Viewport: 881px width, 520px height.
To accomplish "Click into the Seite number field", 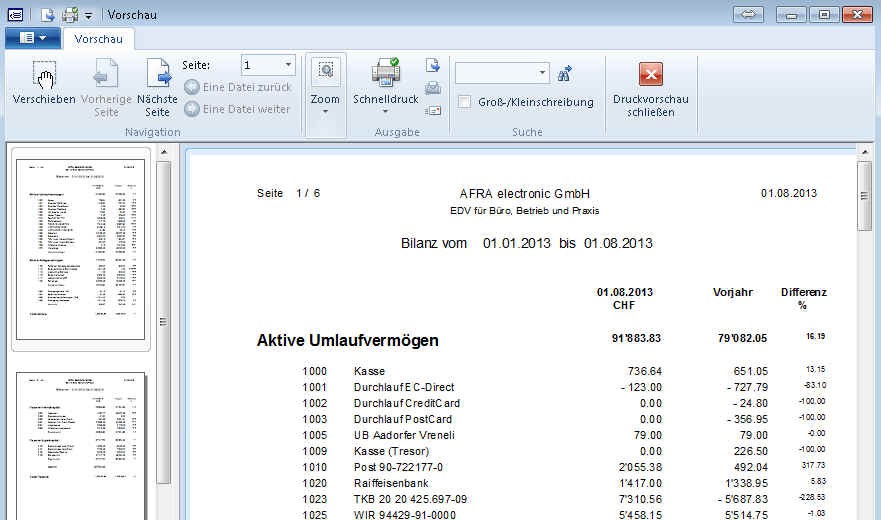I will pyautogui.click(x=262, y=65).
